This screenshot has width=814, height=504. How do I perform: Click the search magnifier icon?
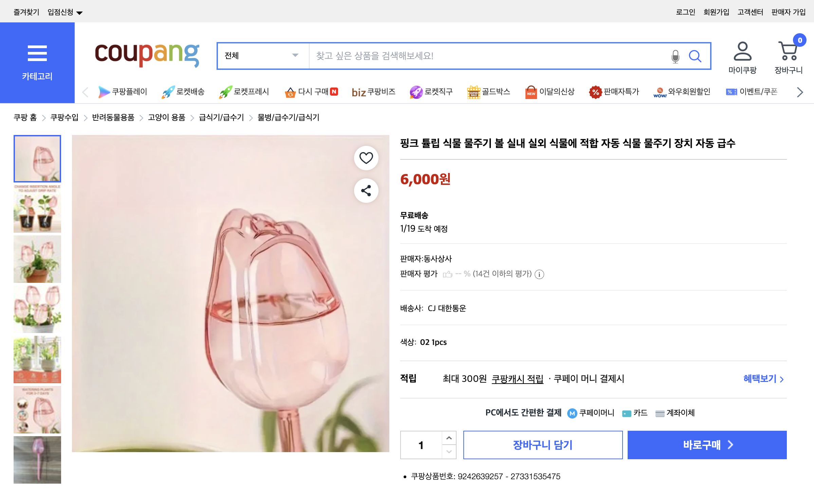pos(695,56)
